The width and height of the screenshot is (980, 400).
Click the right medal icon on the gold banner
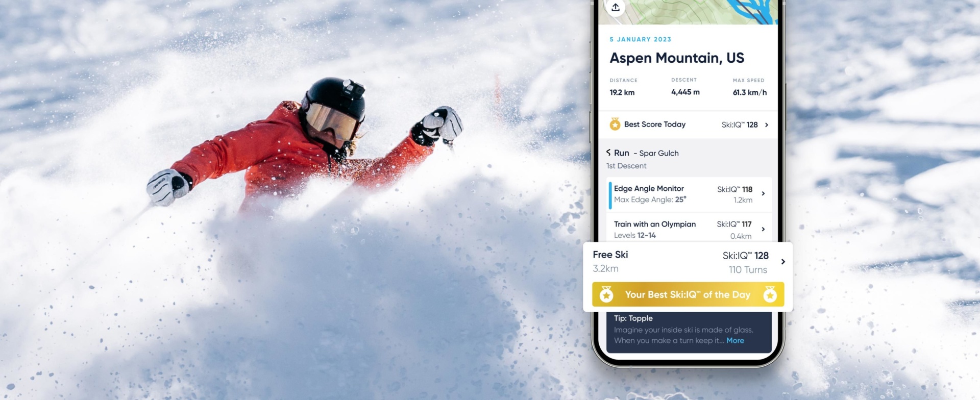coord(770,294)
